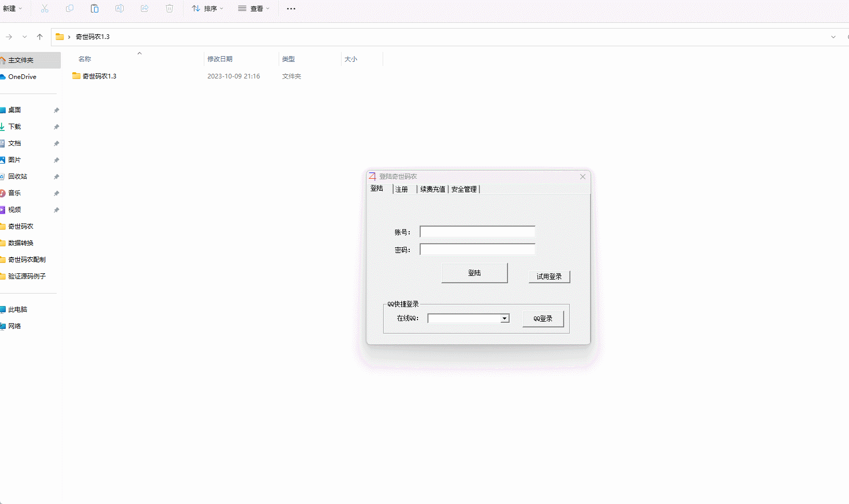Select 奇世码农1.3 in the address bar path
Image resolution: width=849 pixels, height=504 pixels.
[x=93, y=37]
